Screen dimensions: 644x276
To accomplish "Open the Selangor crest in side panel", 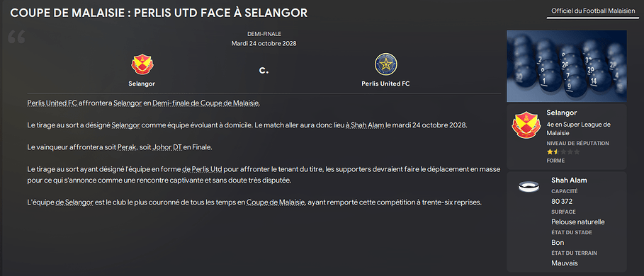I will tap(525, 125).
